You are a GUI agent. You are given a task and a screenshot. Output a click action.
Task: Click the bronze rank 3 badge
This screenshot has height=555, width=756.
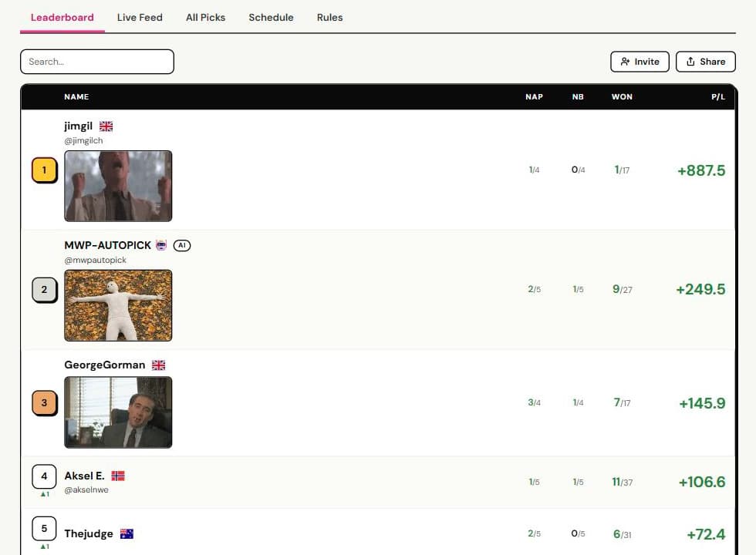[45, 402]
